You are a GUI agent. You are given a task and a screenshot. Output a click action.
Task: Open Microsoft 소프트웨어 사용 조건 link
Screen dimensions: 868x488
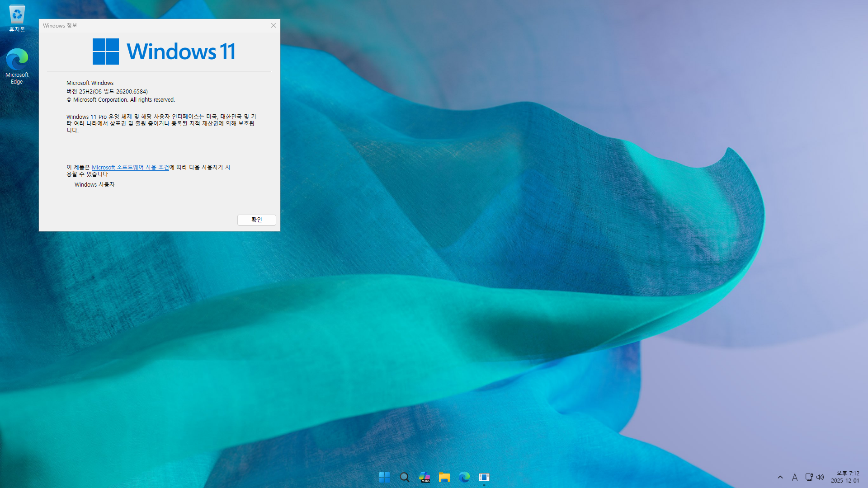click(130, 167)
